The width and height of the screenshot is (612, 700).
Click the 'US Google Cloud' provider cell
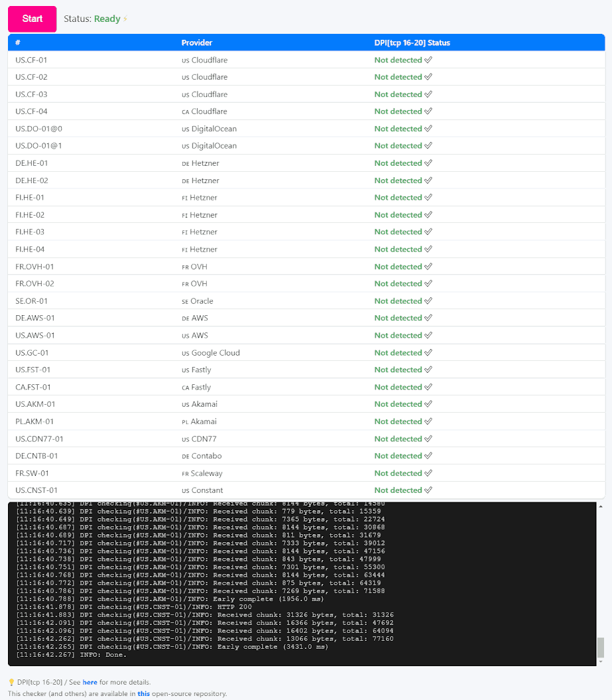(211, 353)
